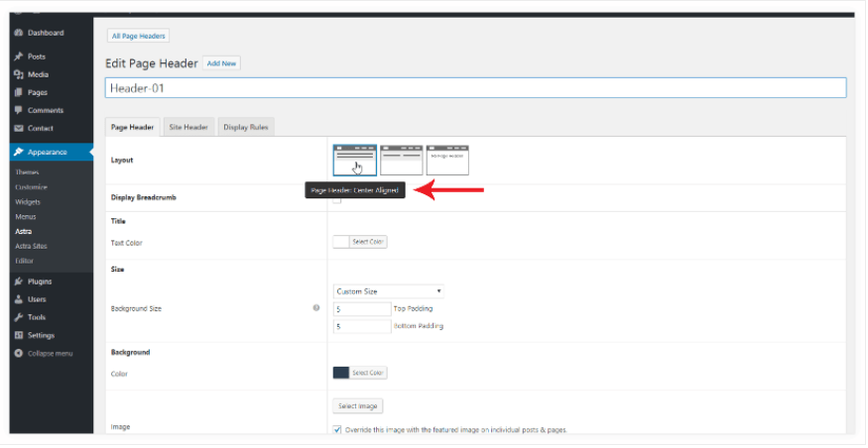Open Astra under Appearance
This screenshot has height=448, width=868.
coord(23,231)
